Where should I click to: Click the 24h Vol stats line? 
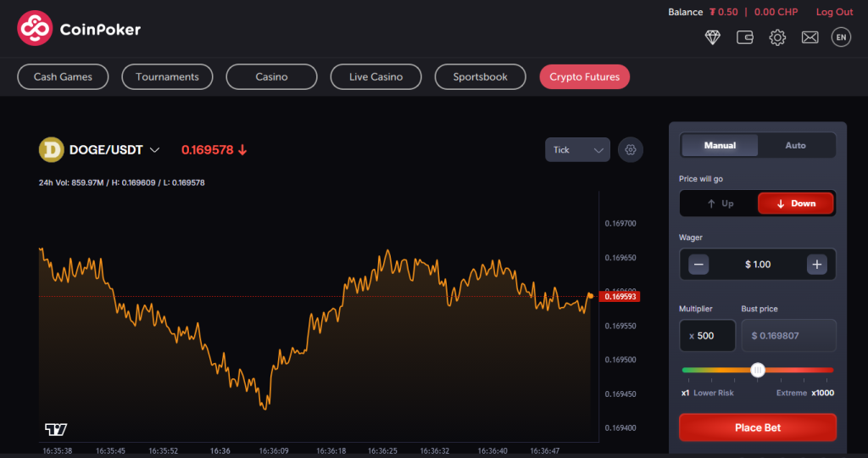pos(122,182)
